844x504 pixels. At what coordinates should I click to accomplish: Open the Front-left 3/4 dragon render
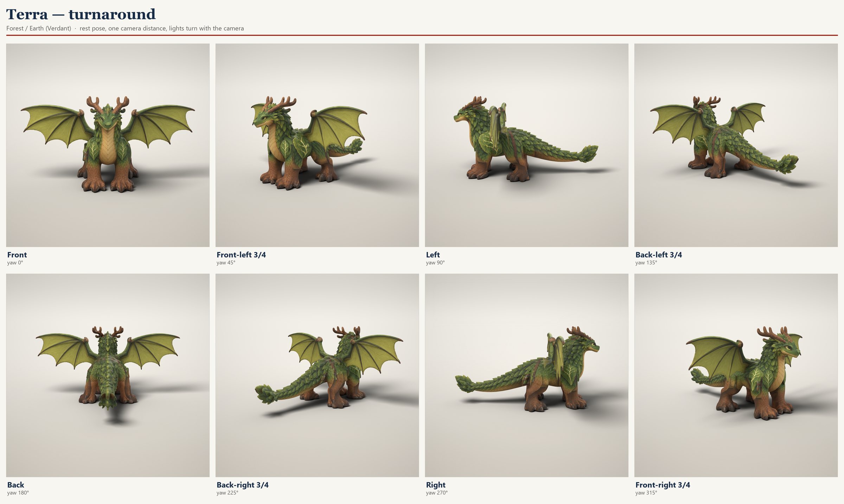[317, 145]
